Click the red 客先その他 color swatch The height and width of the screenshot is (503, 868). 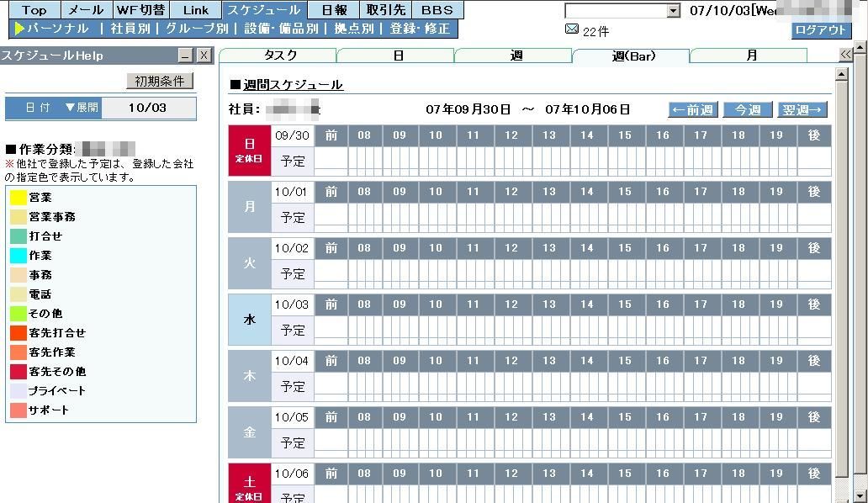(19, 372)
